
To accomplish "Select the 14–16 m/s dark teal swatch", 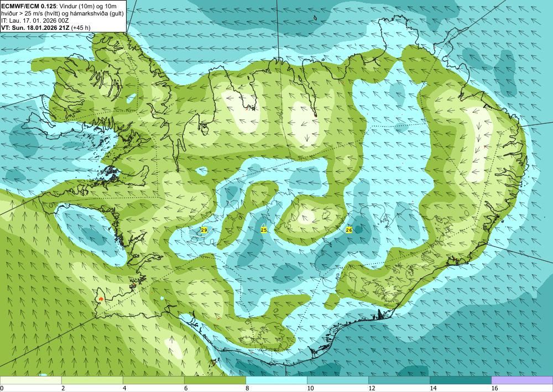I will click(x=460, y=380).
